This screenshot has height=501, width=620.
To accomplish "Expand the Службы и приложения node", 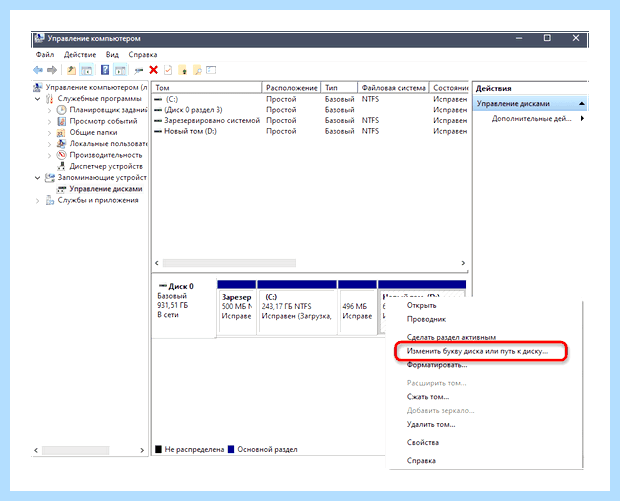I will (38, 200).
